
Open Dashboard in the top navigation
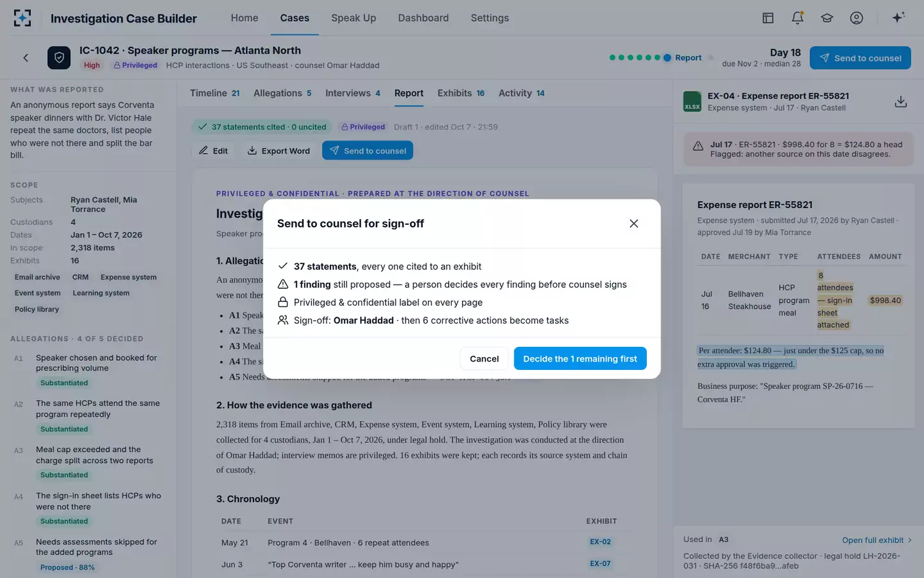(424, 18)
